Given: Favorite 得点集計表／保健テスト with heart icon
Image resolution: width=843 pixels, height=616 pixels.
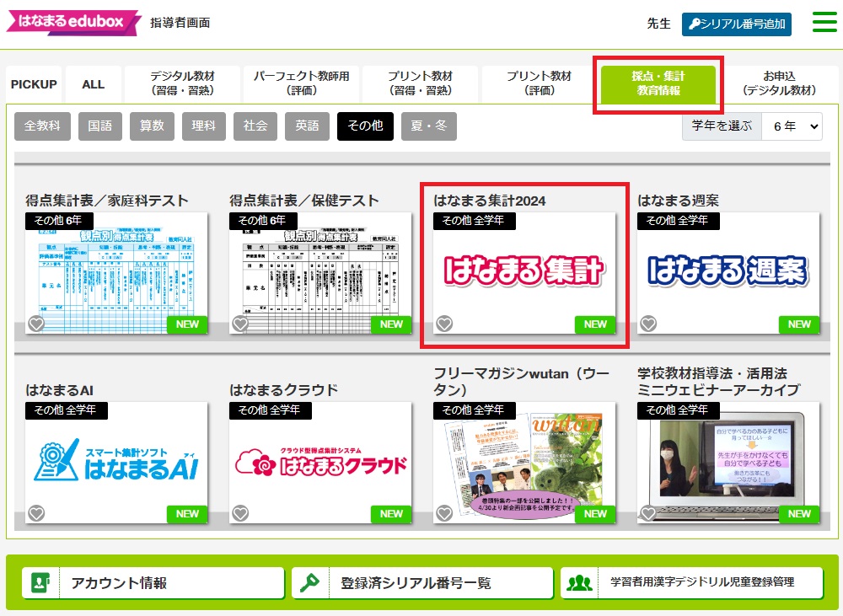Looking at the screenshot, I should click(x=240, y=324).
